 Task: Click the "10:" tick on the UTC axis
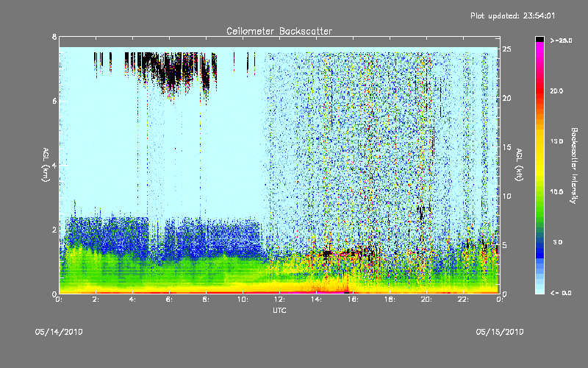(x=243, y=300)
